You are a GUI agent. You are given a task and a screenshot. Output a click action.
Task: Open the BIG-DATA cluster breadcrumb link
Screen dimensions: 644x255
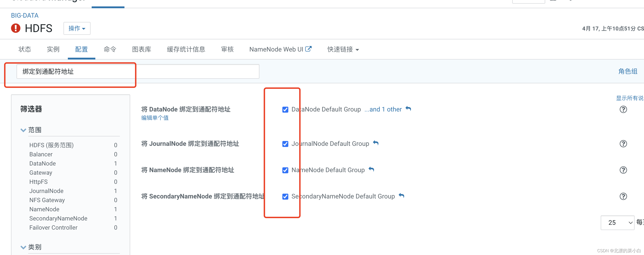point(25,16)
